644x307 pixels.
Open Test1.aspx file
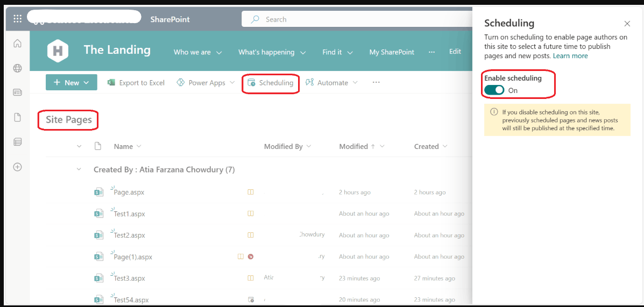click(129, 213)
